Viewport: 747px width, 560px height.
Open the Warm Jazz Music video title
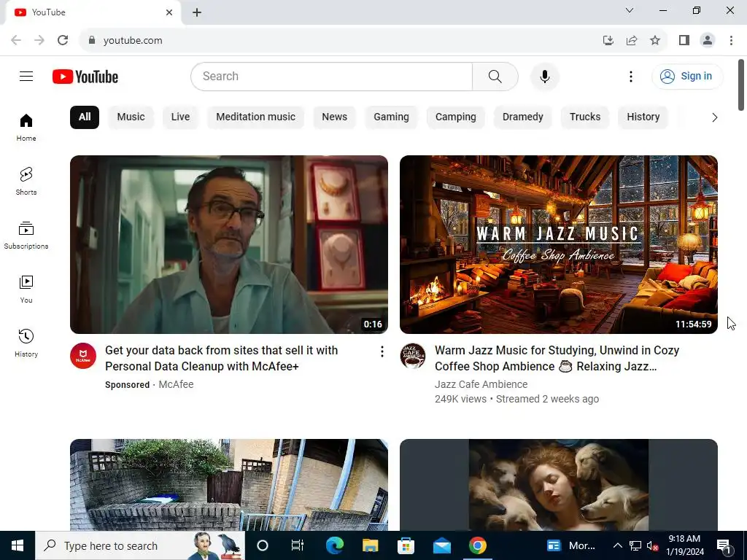click(x=557, y=358)
